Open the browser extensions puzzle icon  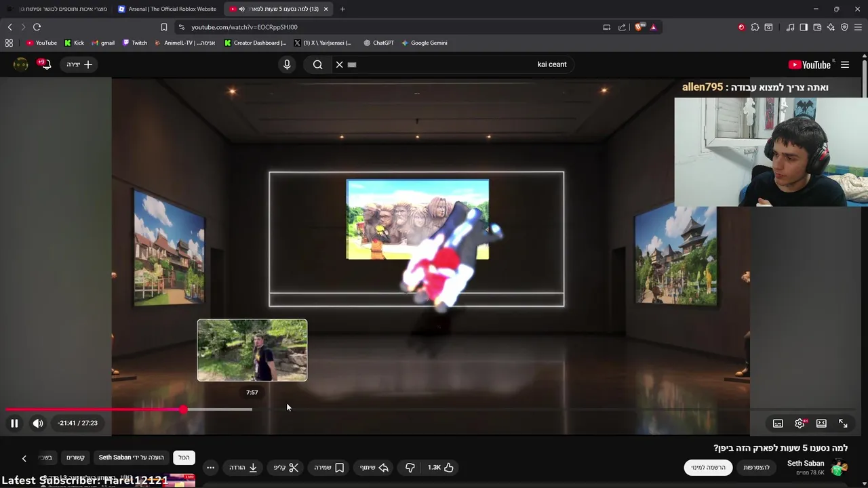pos(755,27)
